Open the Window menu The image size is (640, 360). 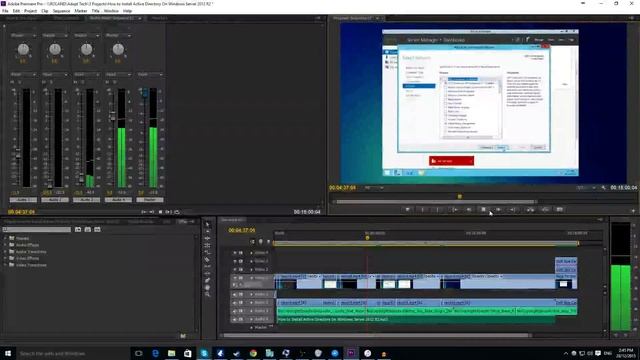111,11
